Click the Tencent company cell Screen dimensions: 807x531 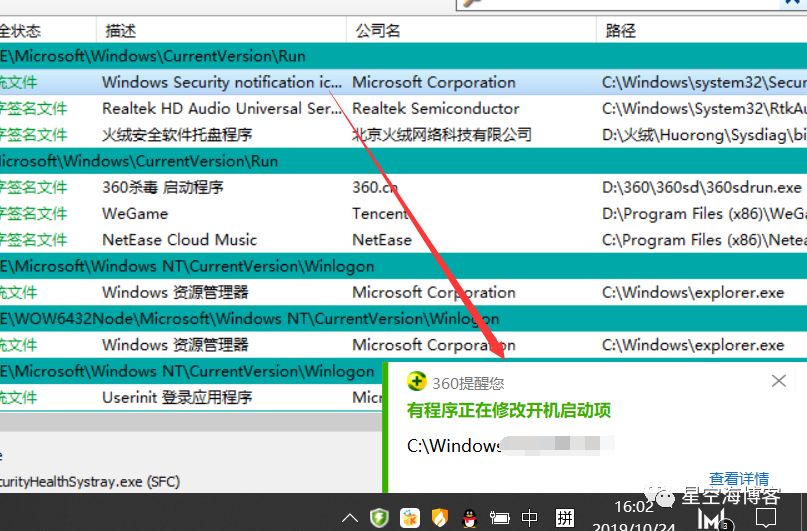pos(380,214)
